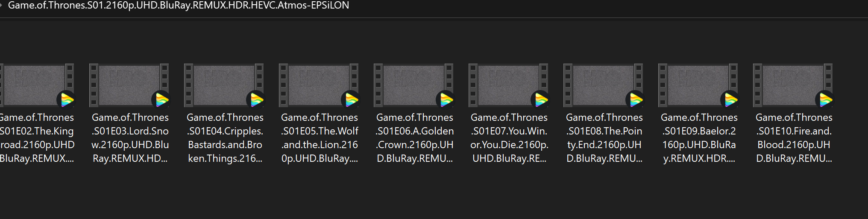Screen dimensions: 868x219
Task: Expand the chevron before the folder breadcrumb
Action: [x=1, y=6]
